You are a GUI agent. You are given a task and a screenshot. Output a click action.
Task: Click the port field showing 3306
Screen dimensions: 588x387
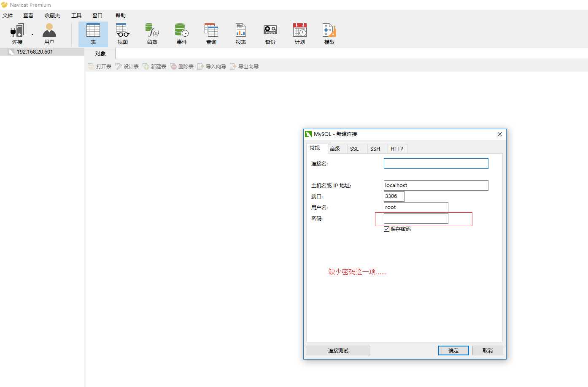tap(394, 196)
